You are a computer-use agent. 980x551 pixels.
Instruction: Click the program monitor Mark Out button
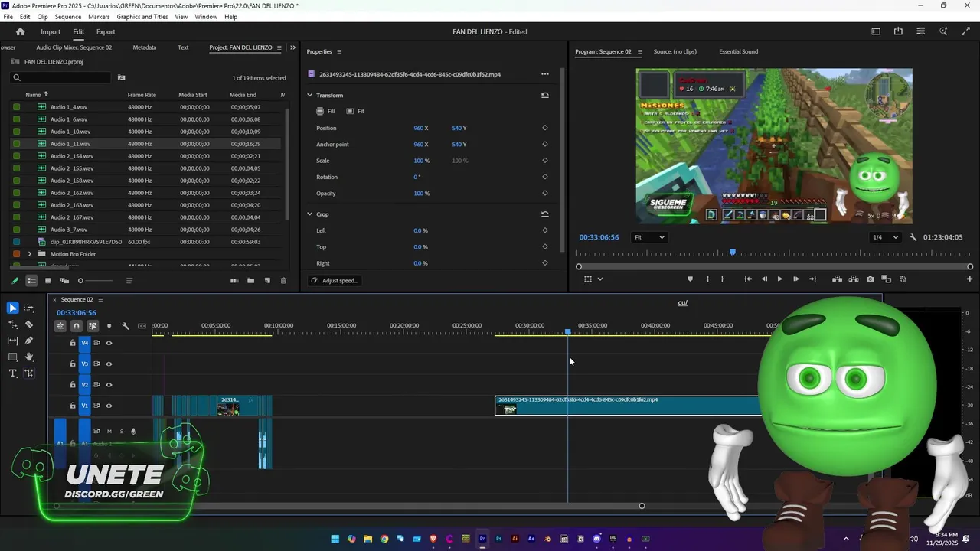coord(722,279)
